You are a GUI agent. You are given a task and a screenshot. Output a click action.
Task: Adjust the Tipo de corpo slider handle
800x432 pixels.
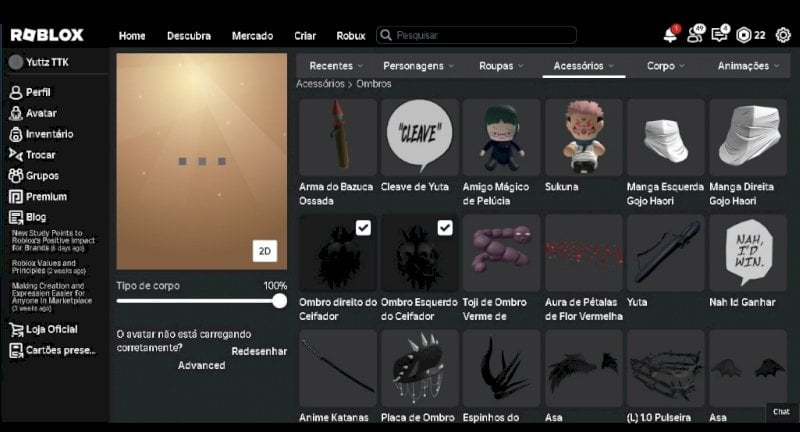click(279, 301)
